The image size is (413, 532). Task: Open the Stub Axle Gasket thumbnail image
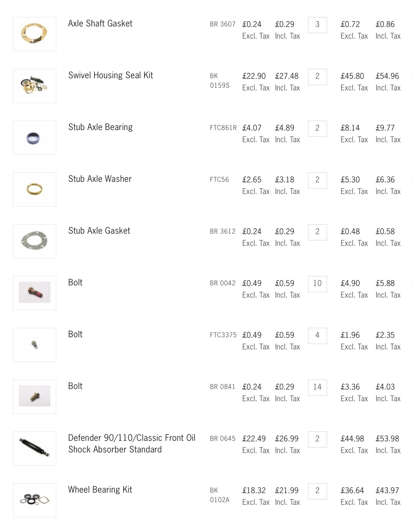(x=35, y=241)
